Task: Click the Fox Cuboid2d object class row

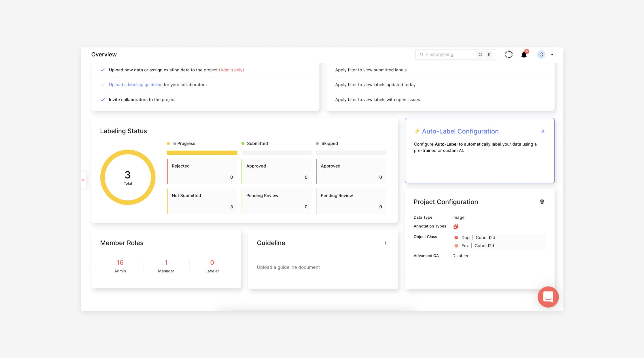Action: [499, 246]
